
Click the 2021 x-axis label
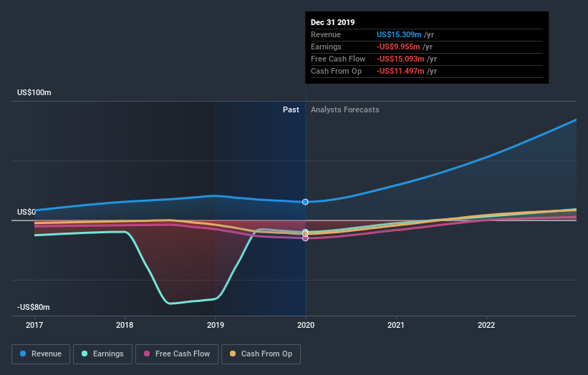click(x=395, y=325)
